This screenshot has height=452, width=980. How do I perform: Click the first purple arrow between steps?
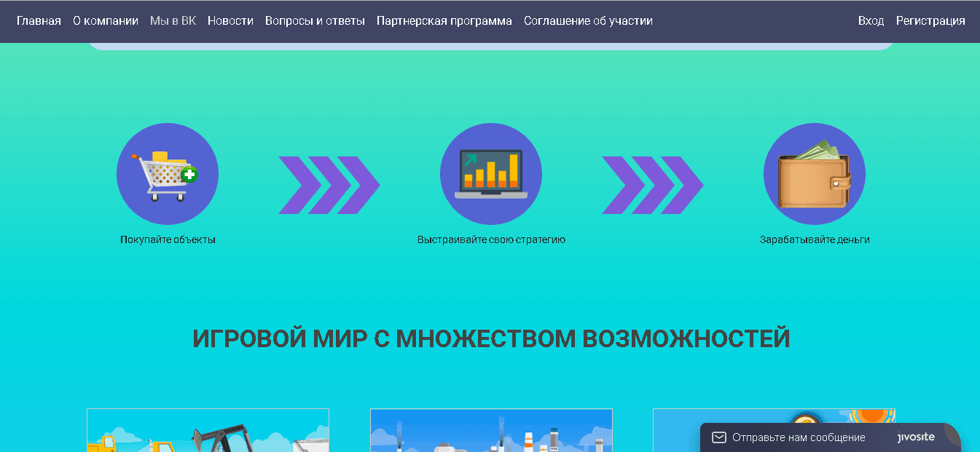point(329,186)
